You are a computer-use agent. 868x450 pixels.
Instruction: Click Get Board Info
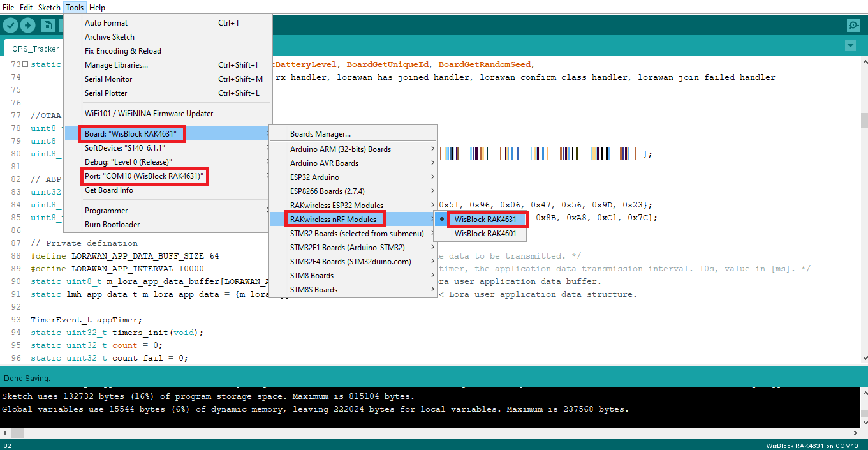(x=108, y=190)
